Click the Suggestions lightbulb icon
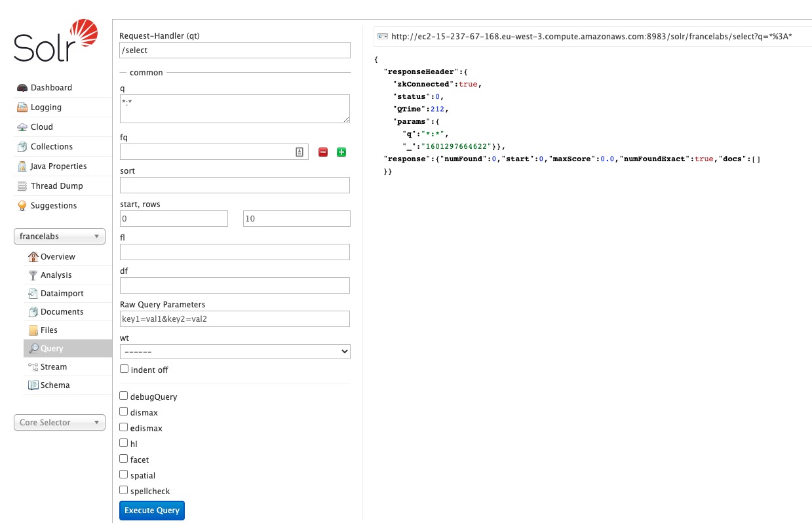The height and width of the screenshot is (523, 812). 22,206
